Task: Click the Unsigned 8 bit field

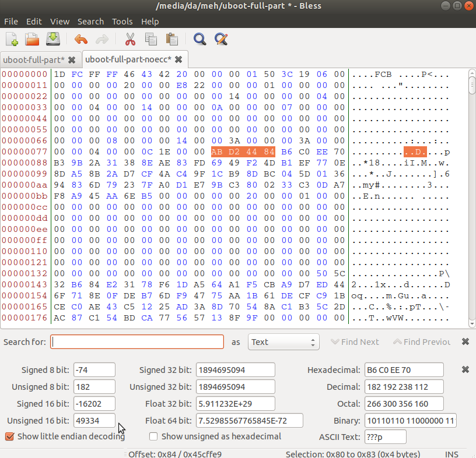Action: click(94, 387)
